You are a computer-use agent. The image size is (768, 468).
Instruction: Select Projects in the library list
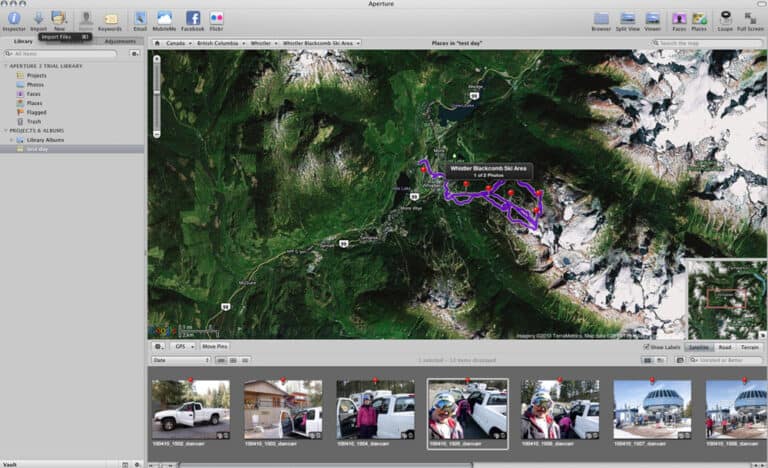pyautogui.click(x=36, y=75)
